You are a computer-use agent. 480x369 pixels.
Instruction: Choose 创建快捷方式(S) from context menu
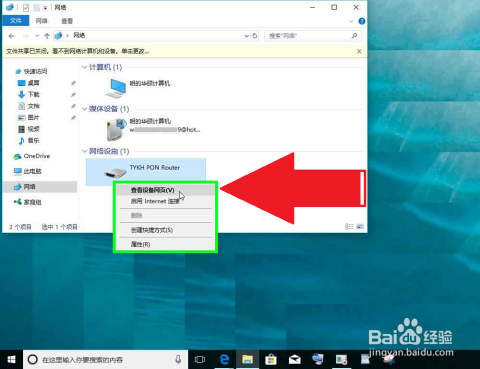point(165,230)
